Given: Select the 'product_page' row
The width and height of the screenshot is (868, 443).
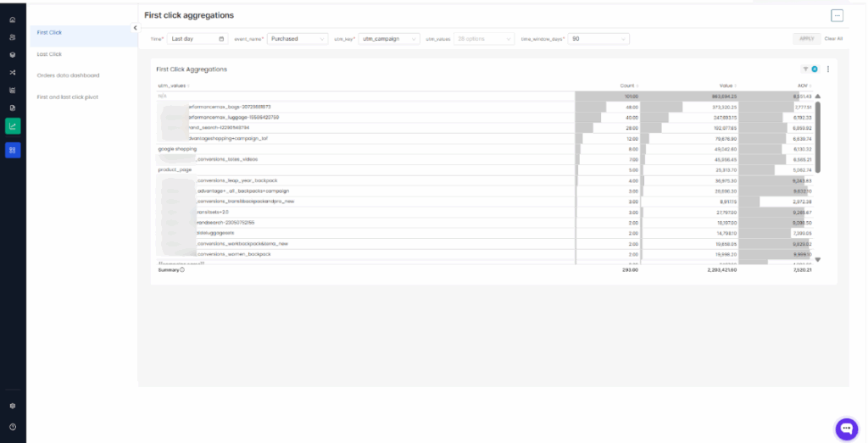Looking at the screenshot, I should 485,169.
